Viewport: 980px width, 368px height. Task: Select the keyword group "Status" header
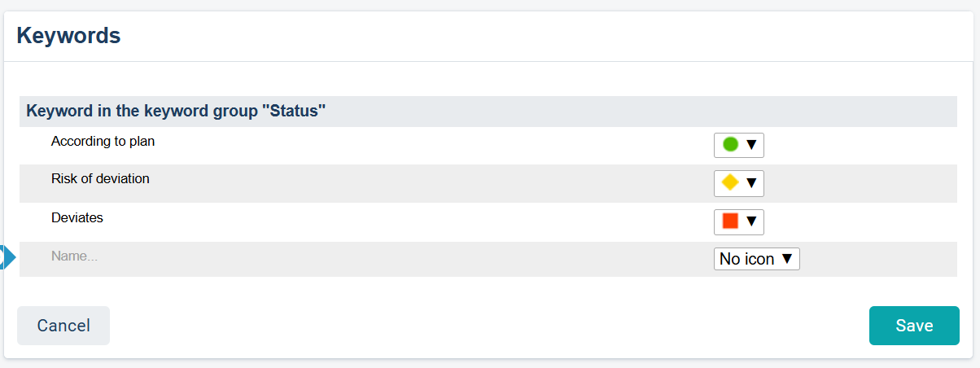[x=177, y=112]
